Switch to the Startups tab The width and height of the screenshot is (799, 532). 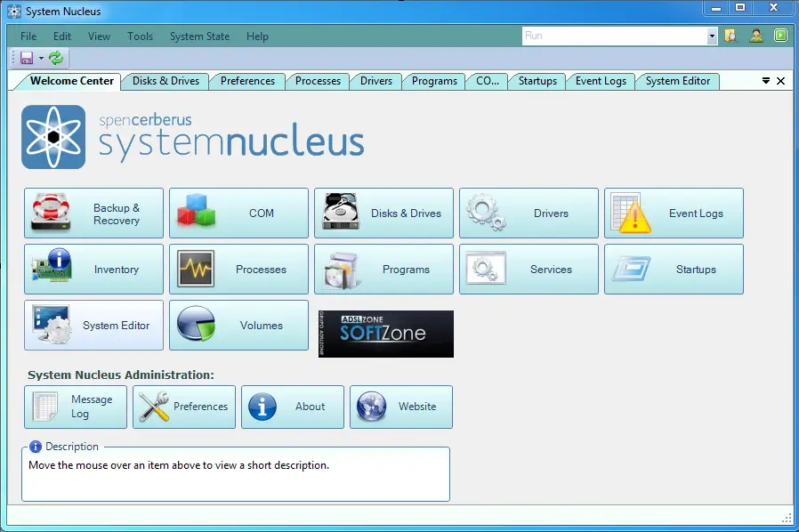[x=537, y=81]
